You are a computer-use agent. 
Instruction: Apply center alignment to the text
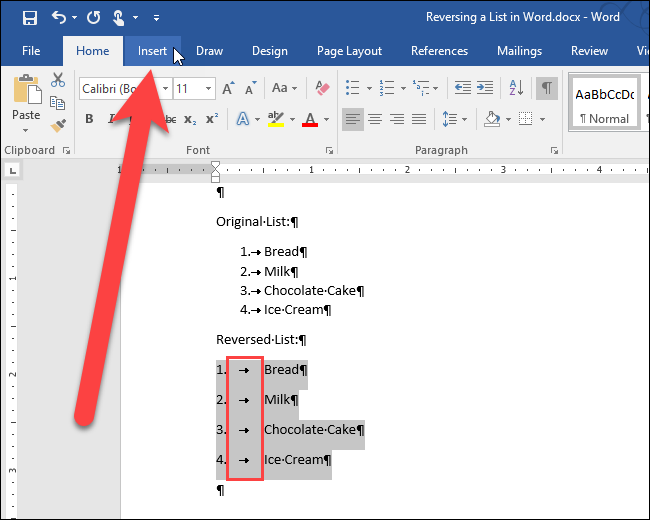[375, 119]
